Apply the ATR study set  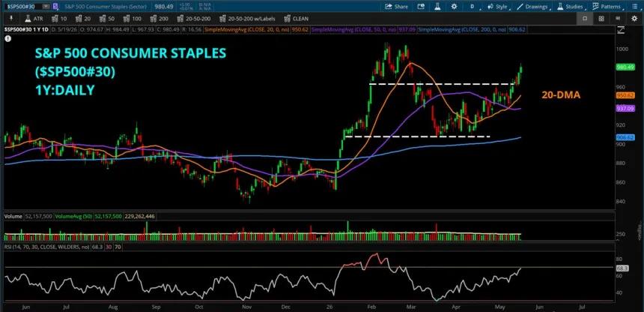[x=34, y=19]
